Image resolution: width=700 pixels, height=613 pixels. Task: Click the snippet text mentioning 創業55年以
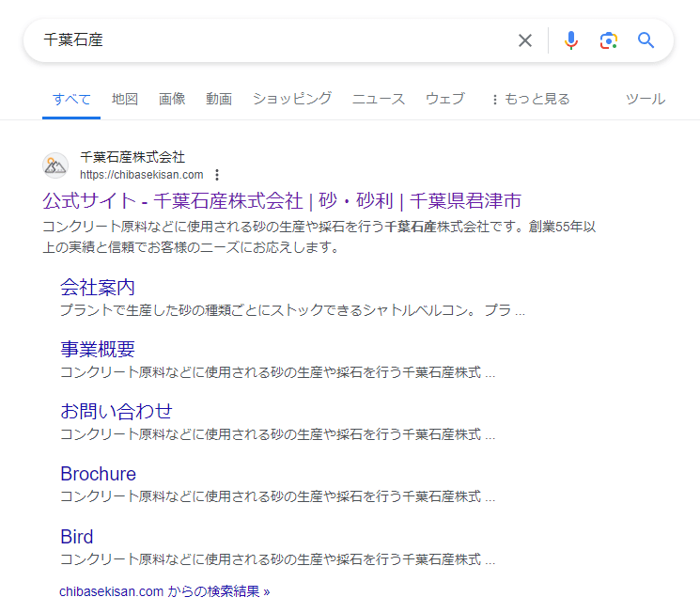(319, 237)
